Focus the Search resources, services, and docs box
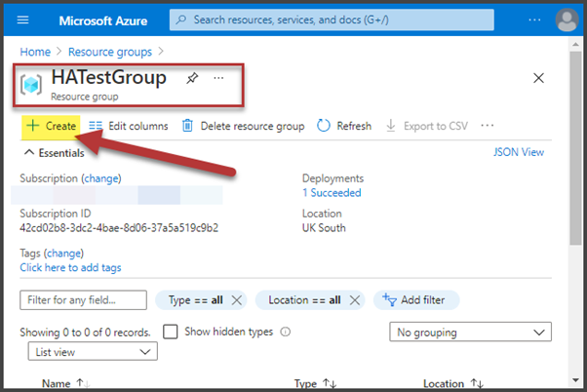The image size is (587, 392). tap(332, 20)
